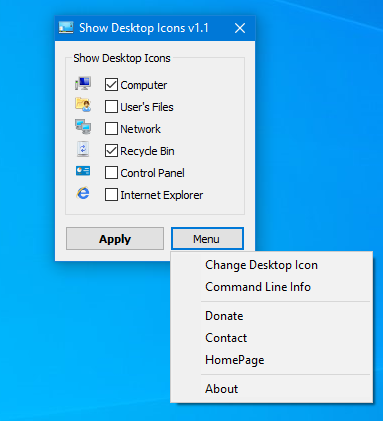Click the Network computers icon
This screenshot has width=383, height=421.
[83, 127]
